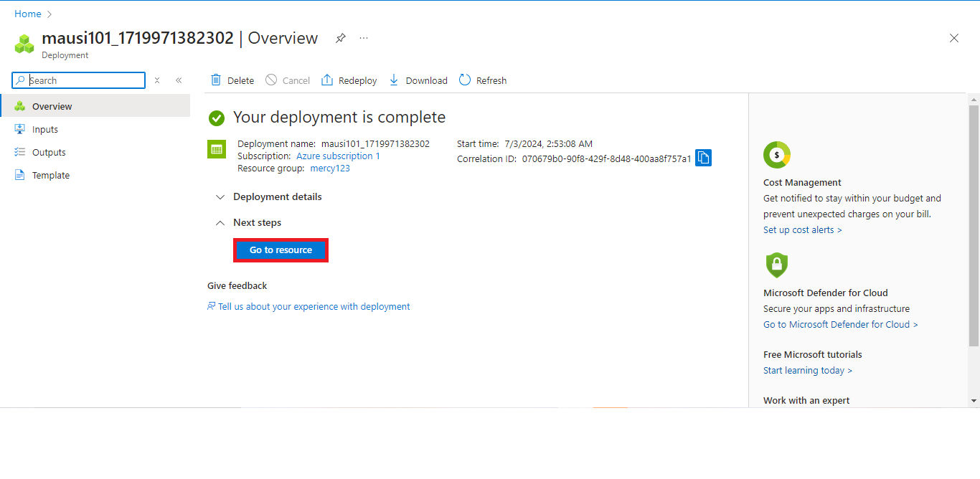The image size is (980, 479).
Task: Click the Cancel circle-slash icon
Action: click(271, 80)
